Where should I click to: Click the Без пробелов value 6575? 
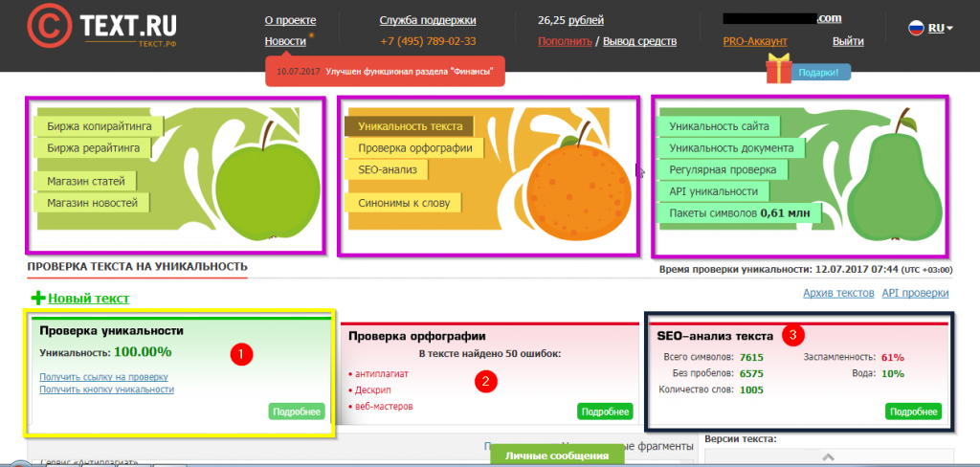pyautogui.click(x=751, y=374)
